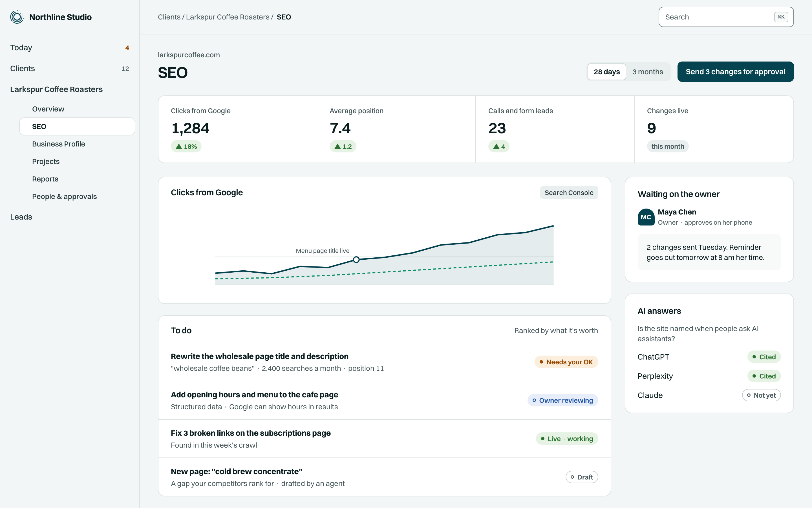Screen dimensions: 812x508
Task: Open Reports section
Action: coord(77,179)
